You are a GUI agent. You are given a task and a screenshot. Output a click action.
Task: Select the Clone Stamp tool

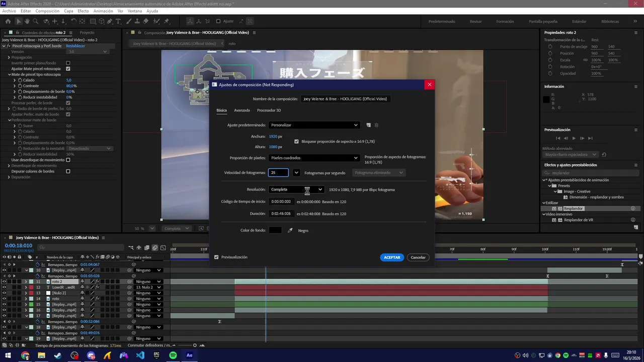coord(137,21)
